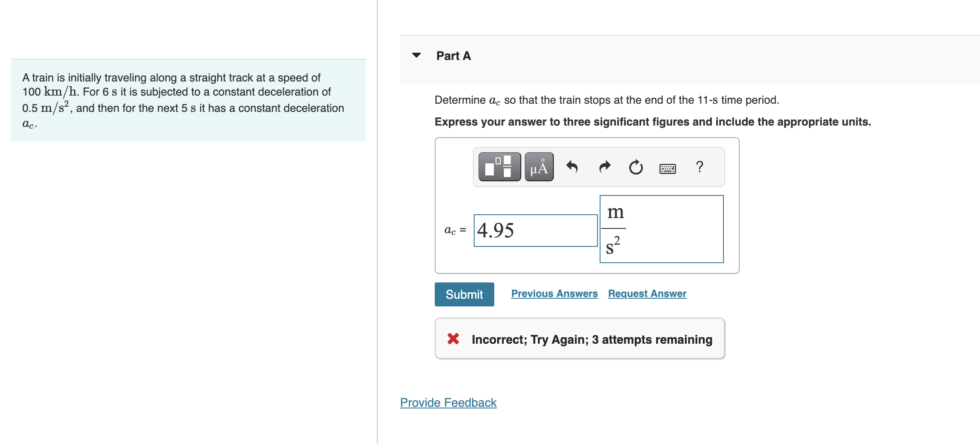The width and height of the screenshot is (980, 444).
Task: Open the Greek symbols units tool
Action: click(x=539, y=167)
